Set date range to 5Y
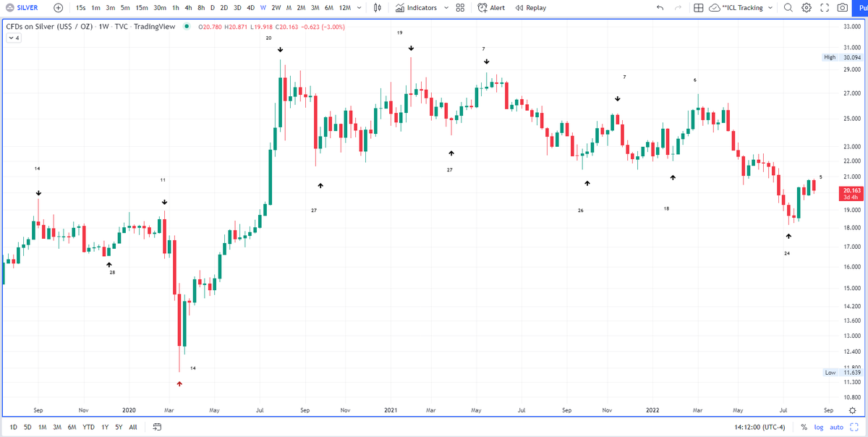Image resolution: width=868 pixels, height=437 pixels. pos(119,427)
